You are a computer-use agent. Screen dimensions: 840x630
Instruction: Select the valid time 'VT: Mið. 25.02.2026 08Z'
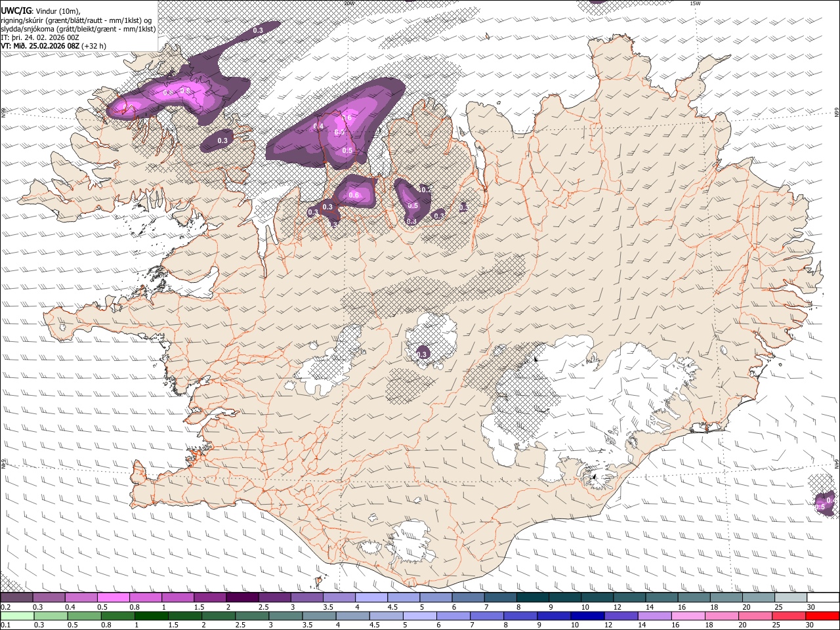point(41,46)
